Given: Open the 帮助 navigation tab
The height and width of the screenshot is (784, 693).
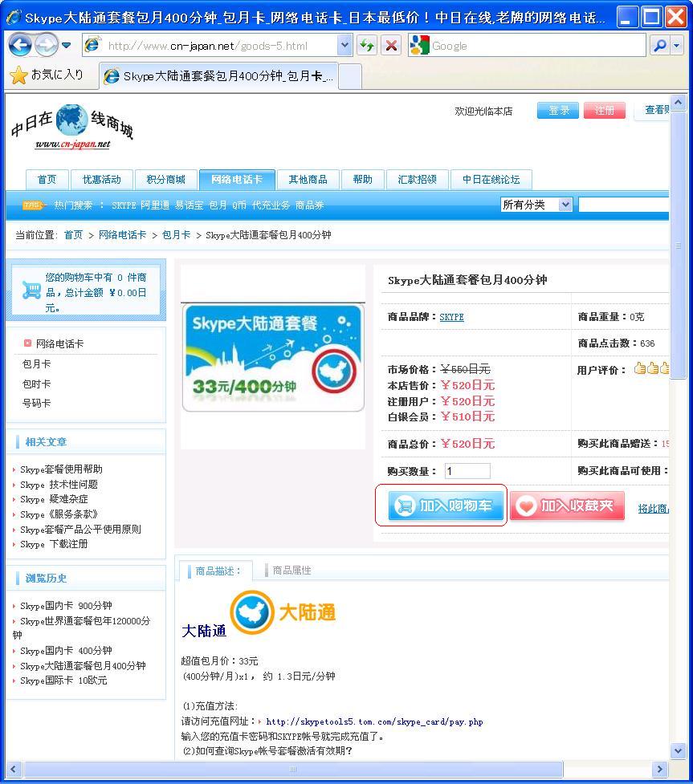Looking at the screenshot, I should [x=362, y=180].
